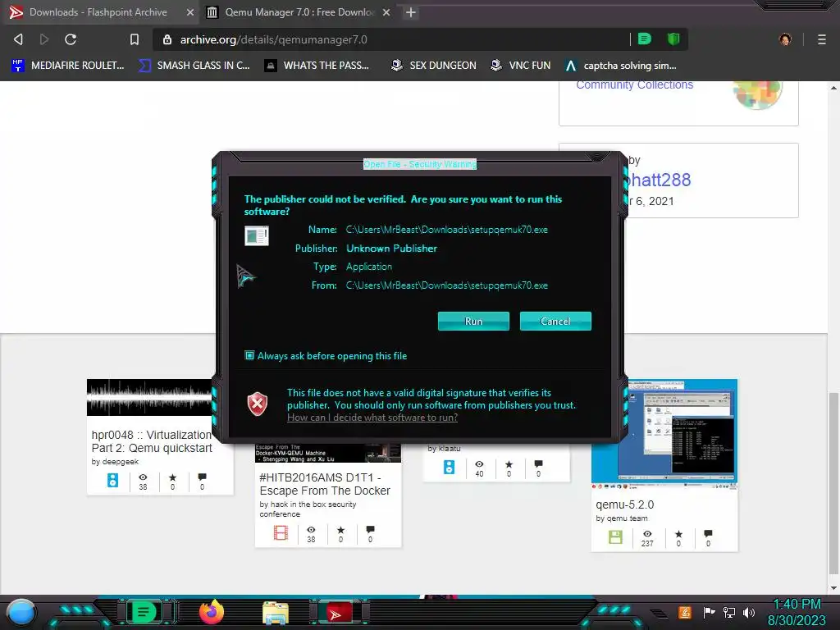Screen dimensions: 840x630
Task: Open MEDIAFIRE ROULET... bookmark
Action: [67, 66]
